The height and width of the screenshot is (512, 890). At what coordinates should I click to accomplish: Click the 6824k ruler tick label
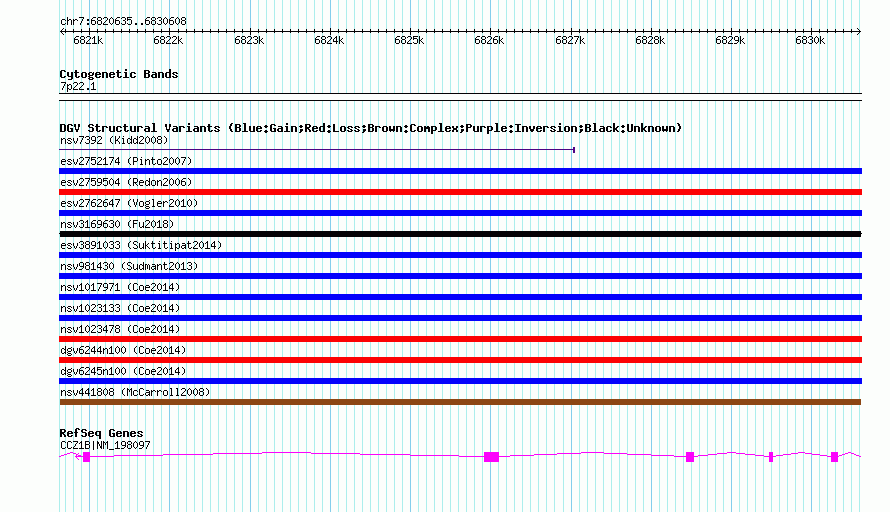[x=329, y=40]
